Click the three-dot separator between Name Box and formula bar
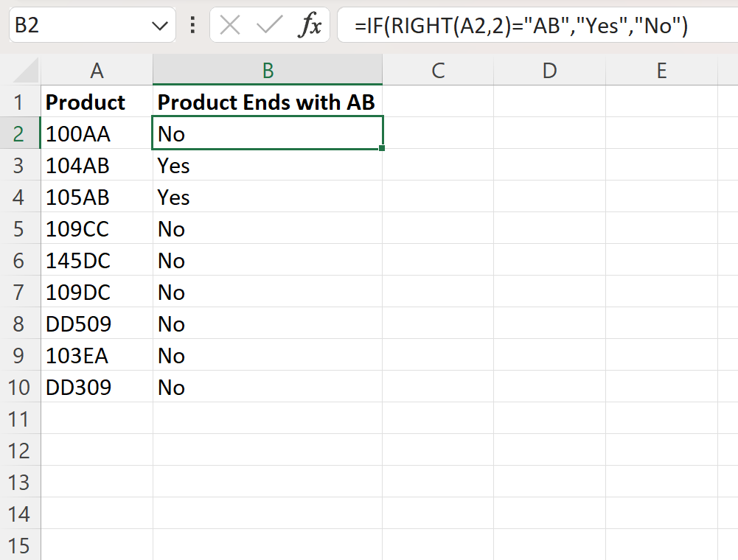 click(192, 25)
